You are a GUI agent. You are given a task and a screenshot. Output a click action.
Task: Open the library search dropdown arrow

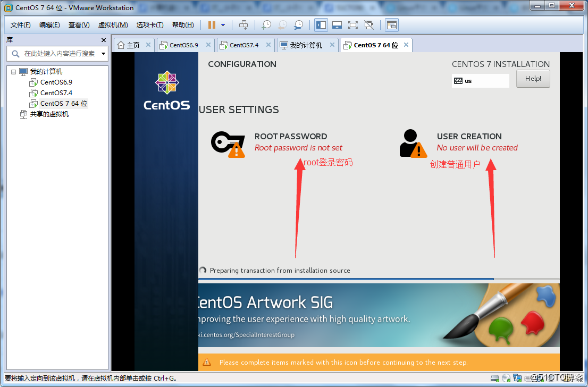click(x=103, y=54)
